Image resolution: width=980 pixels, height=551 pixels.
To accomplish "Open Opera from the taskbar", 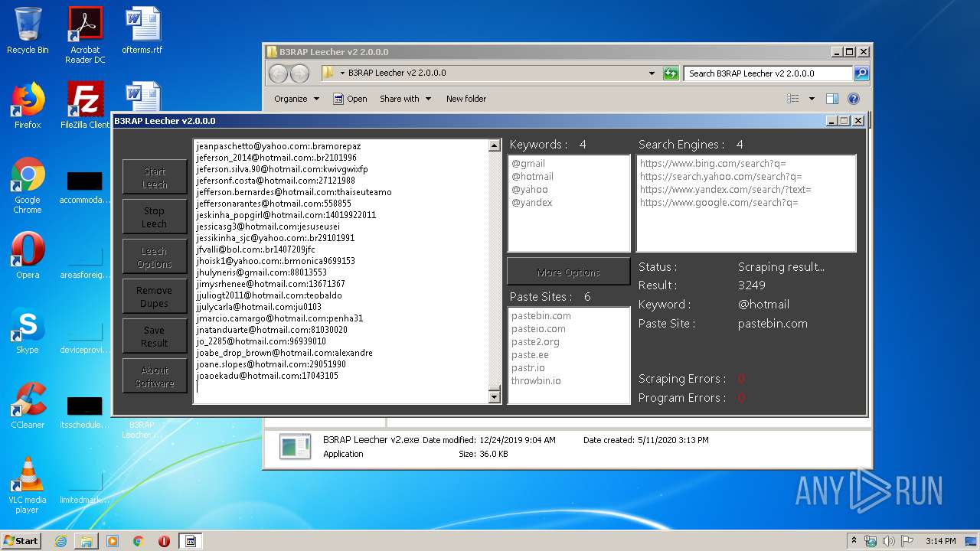I will pos(164,541).
